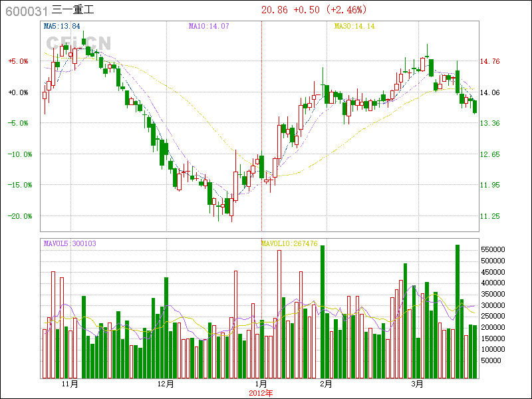Select the 1月 marker on time axis
The image size is (532, 399).
(x=261, y=384)
